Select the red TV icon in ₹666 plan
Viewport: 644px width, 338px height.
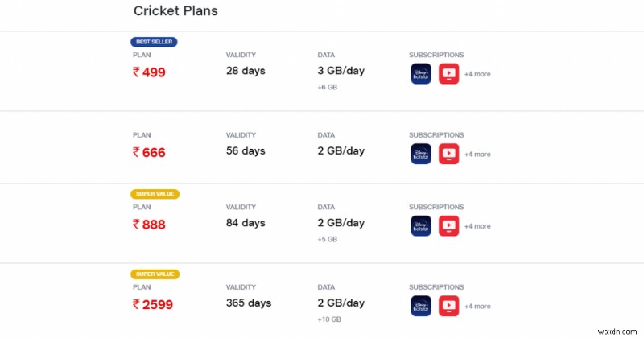448,154
